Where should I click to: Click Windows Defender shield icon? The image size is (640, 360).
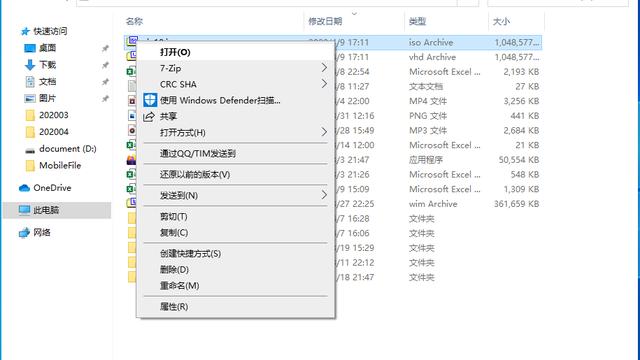click(x=150, y=100)
